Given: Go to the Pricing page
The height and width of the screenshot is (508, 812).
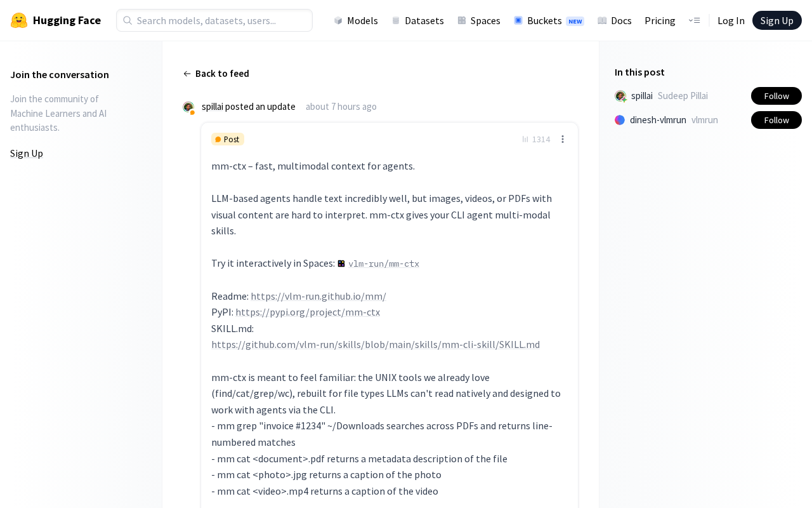Looking at the screenshot, I should (x=660, y=20).
